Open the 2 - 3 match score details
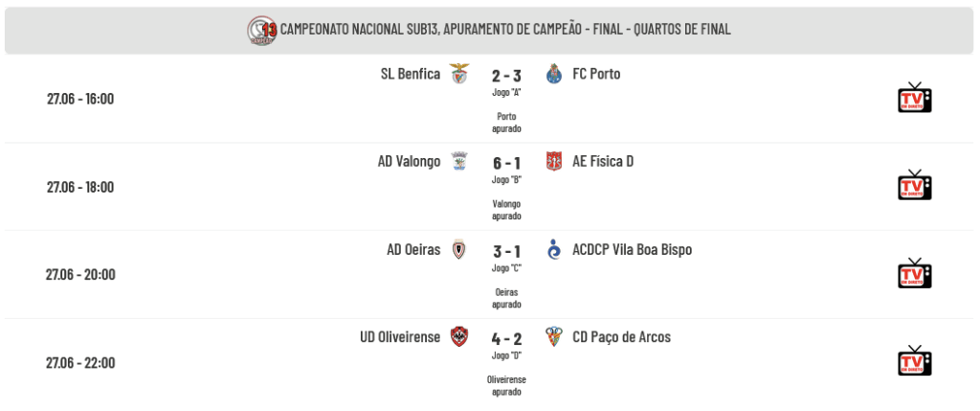 tap(506, 76)
